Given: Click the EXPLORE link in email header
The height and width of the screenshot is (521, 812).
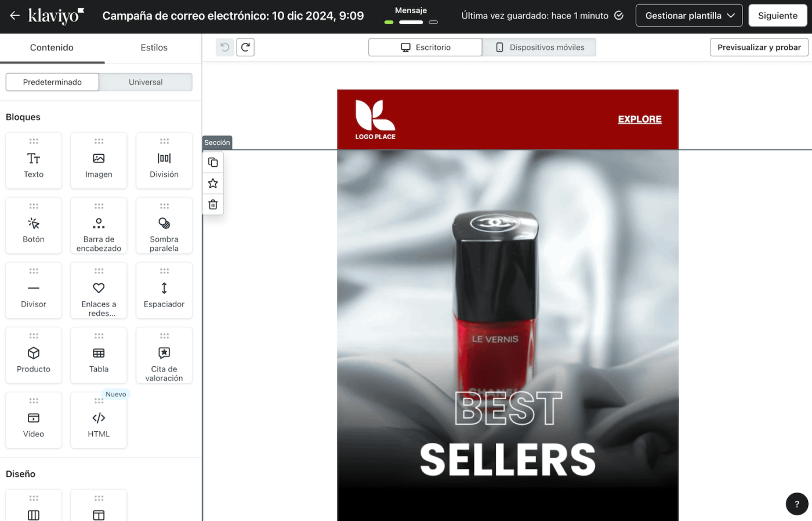Looking at the screenshot, I should click(x=640, y=119).
